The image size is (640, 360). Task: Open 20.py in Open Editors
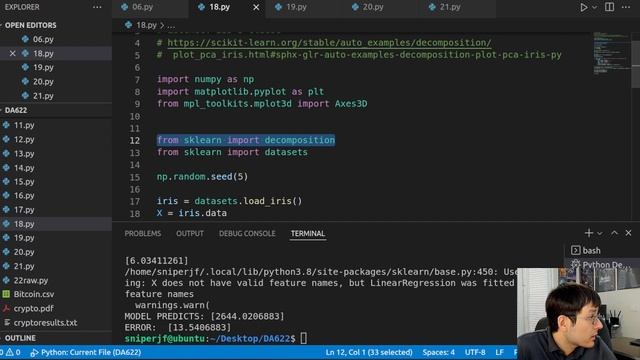[x=43, y=82]
